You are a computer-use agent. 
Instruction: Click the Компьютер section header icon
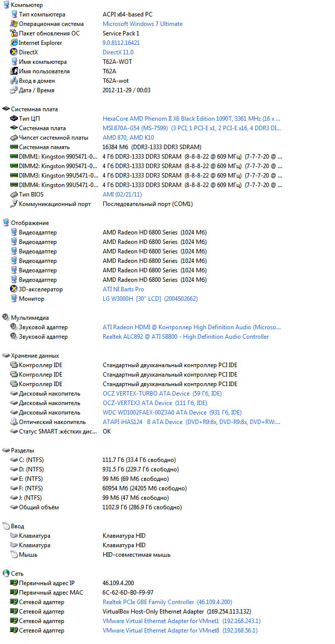[6, 5]
